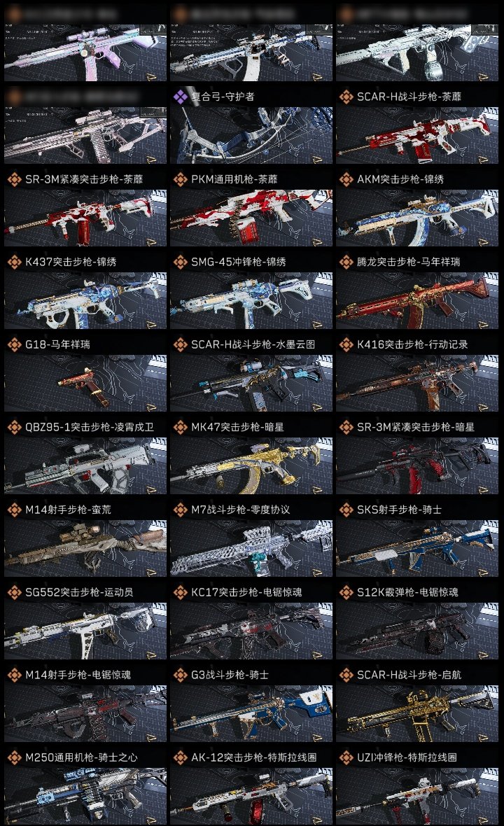The width and height of the screenshot is (504, 826).
Task: Click the QBZ95-1突击步枪-凌霄戍卫 title label
Action: 90,427
